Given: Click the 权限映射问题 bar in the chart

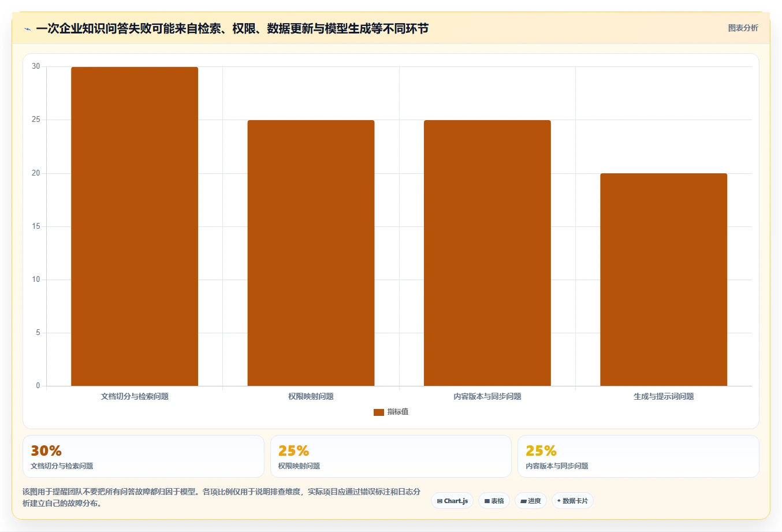Looking at the screenshot, I should coord(311,253).
